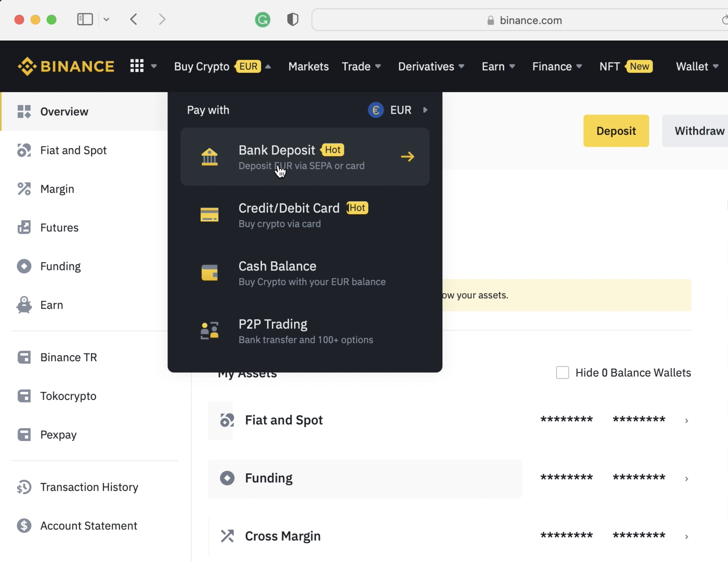Click the Earn piggy bank icon
Viewport: 728px width, 562px height.
(x=24, y=305)
